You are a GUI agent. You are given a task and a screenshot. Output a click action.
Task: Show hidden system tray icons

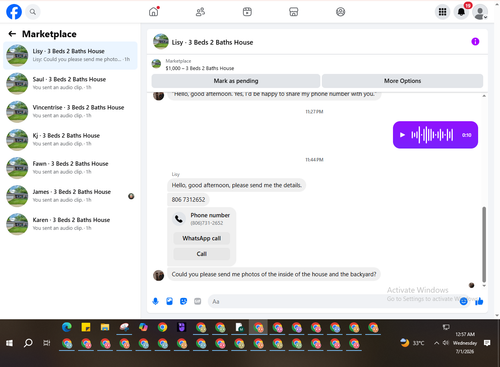[x=436, y=343]
